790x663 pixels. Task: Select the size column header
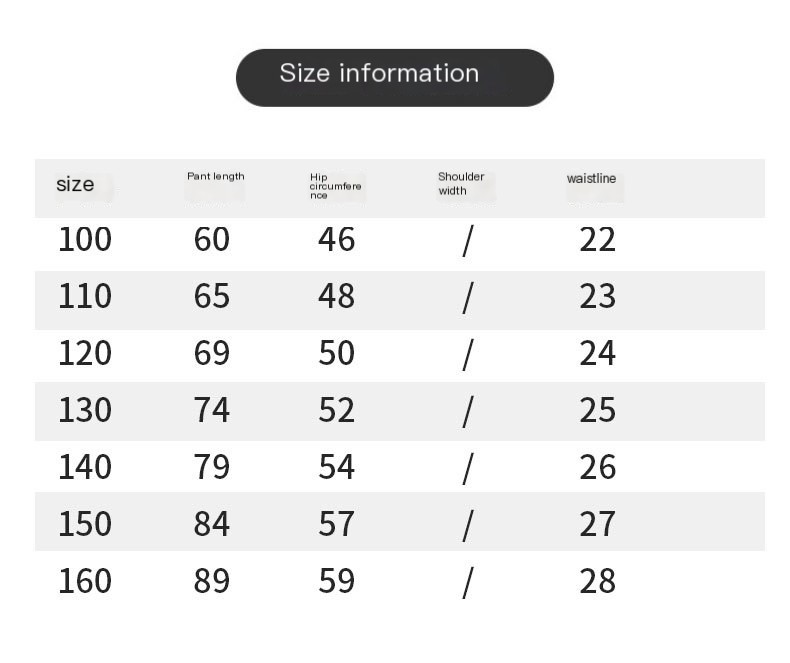click(x=75, y=184)
